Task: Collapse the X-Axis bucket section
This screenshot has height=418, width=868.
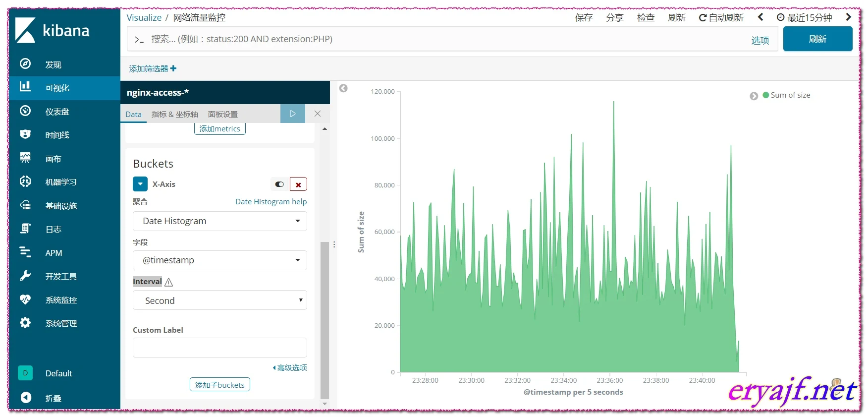Action: point(140,184)
